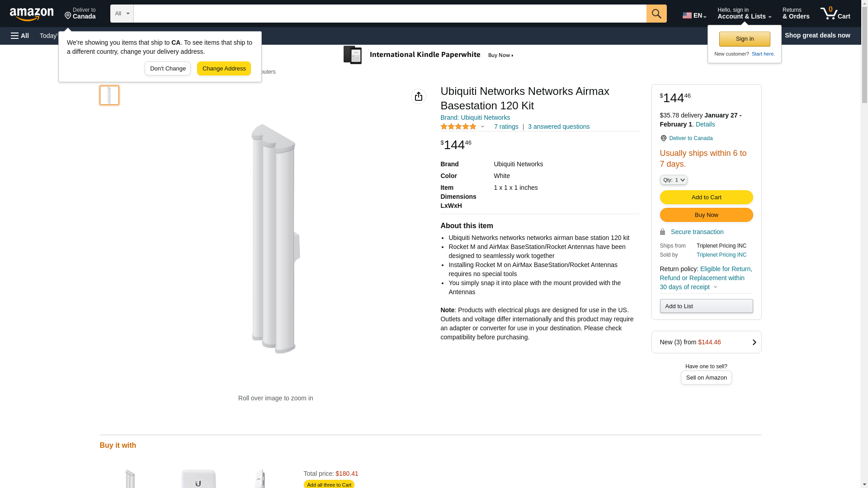
Task: Click the search magnifier button
Action: tap(656, 14)
